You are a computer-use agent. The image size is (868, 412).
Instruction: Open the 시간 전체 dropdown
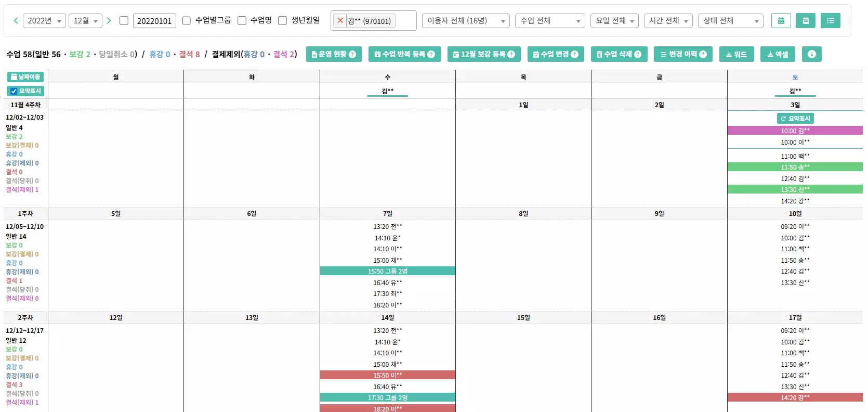(x=668, y=21)
